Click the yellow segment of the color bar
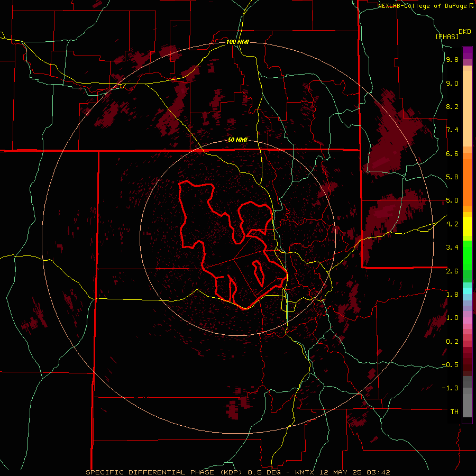This screenshot has height=476, width=476. click(467, 226)
